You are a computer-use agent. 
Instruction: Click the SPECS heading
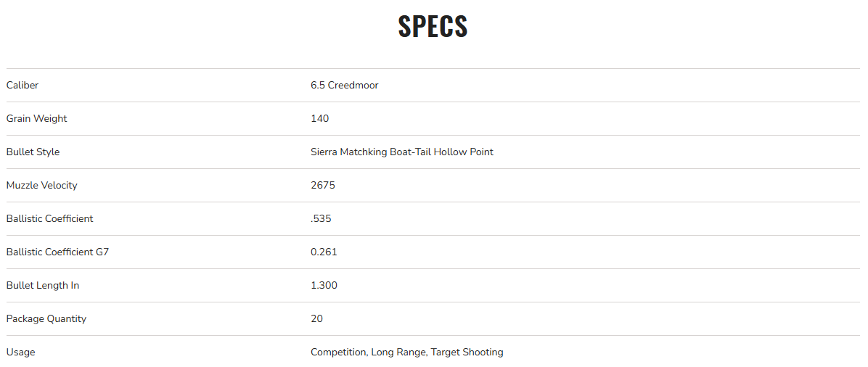[x=433, y=27]
